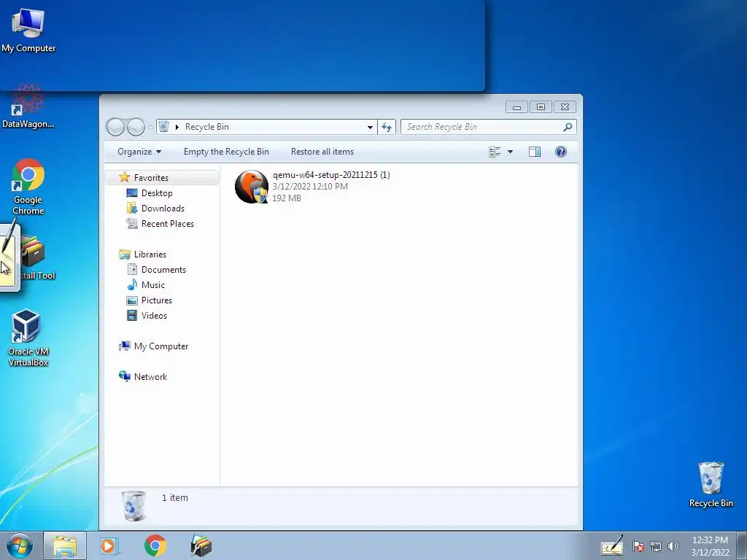Click Show desktop button
Screen dimensions: 747x560
[742, 545]
